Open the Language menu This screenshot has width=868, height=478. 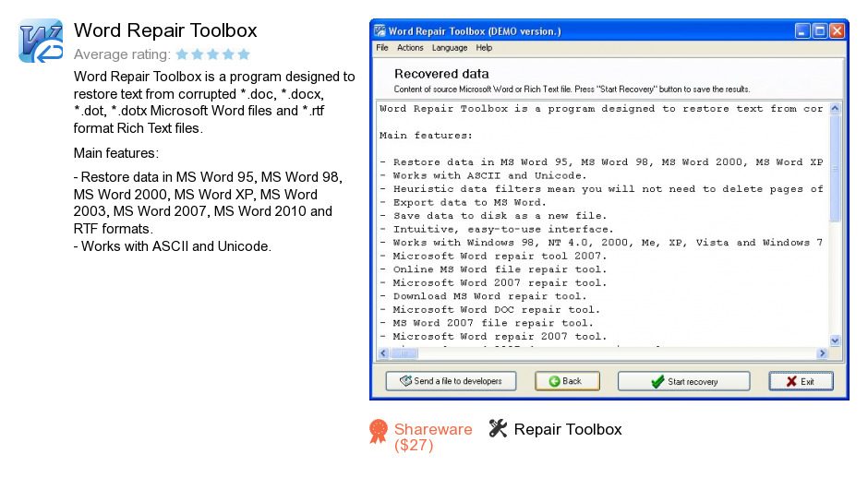point(450,48)
